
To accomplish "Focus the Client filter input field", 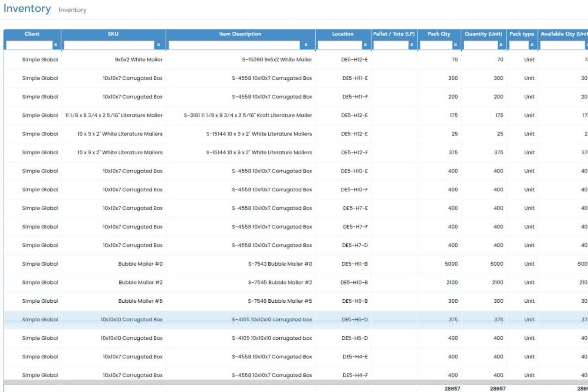I will point(29,44).
